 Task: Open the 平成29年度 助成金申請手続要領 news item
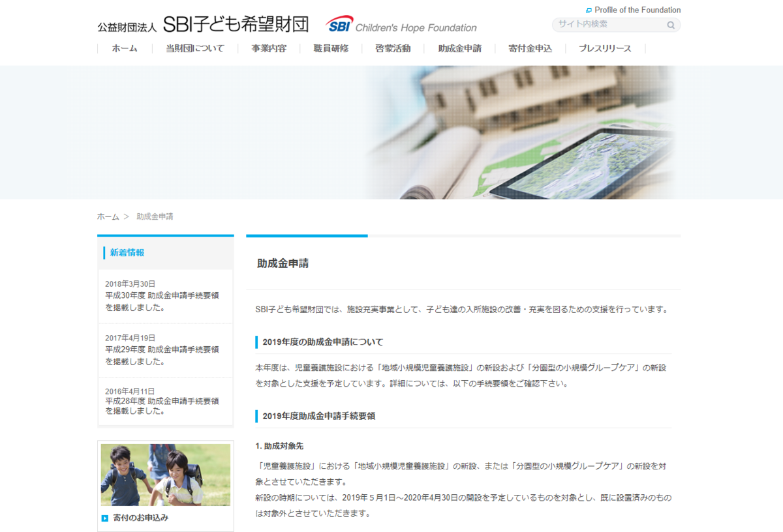coord(162,355)
